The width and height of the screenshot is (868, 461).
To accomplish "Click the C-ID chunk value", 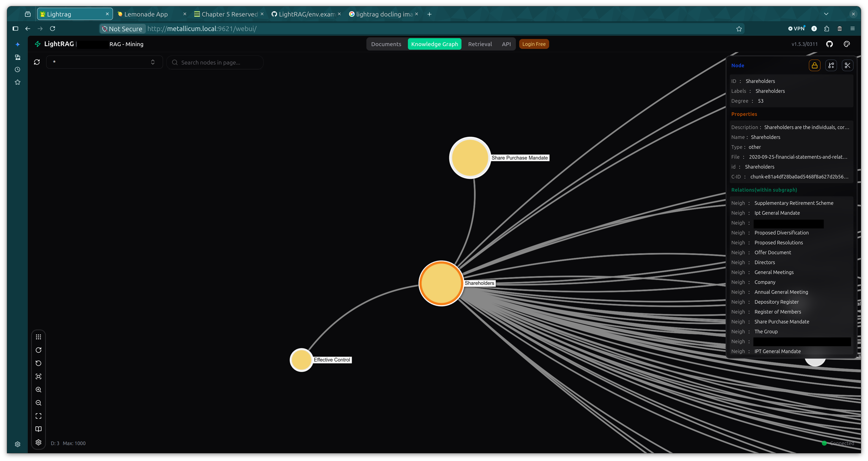I will [x=799, y=177].
